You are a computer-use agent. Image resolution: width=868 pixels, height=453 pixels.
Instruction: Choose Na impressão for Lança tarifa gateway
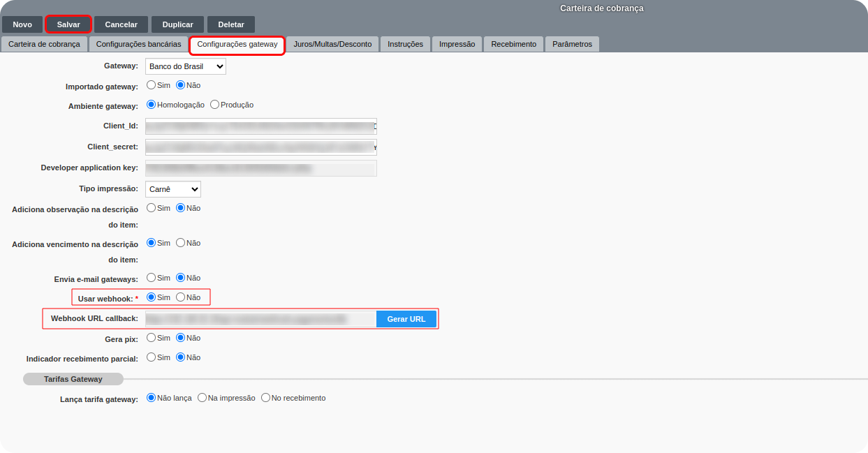click(x=203, y=398)
